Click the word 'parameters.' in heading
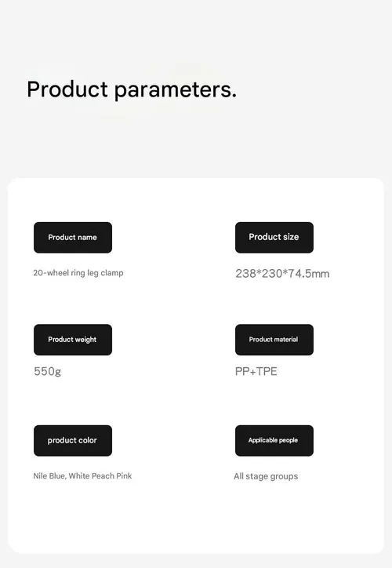Viewport: 392px width, 568px height. [x=176, y=90]
